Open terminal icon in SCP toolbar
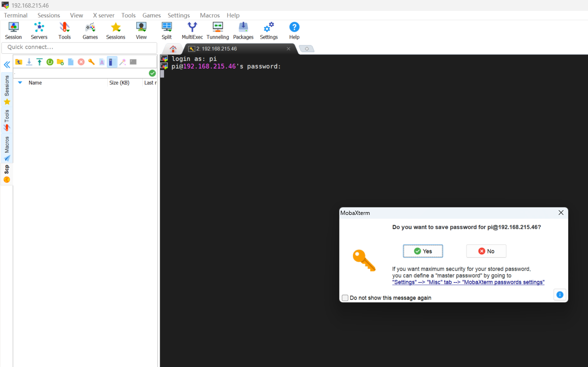The height and width of the screenshot is (367, 588). point(133,62)
